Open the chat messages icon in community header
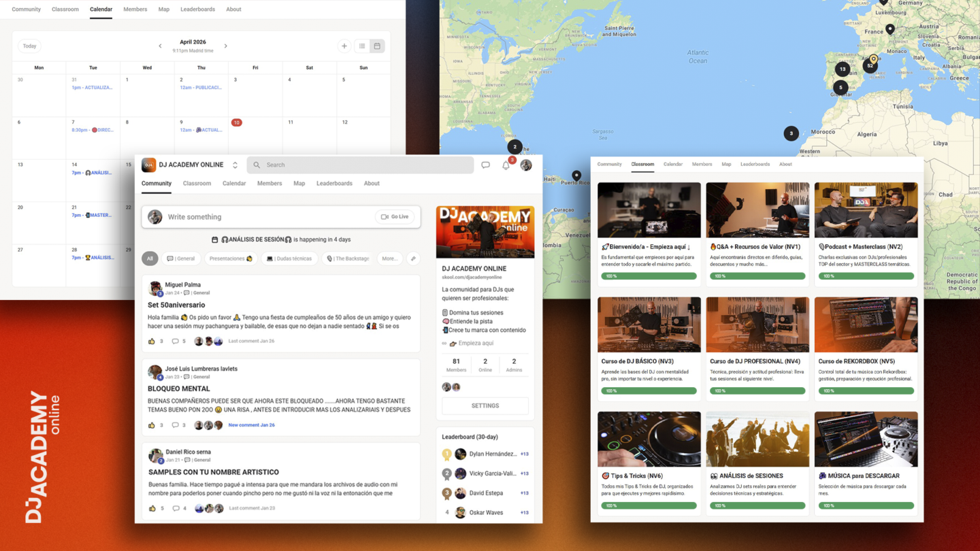The image size is (980, 551). coord(485,165)
